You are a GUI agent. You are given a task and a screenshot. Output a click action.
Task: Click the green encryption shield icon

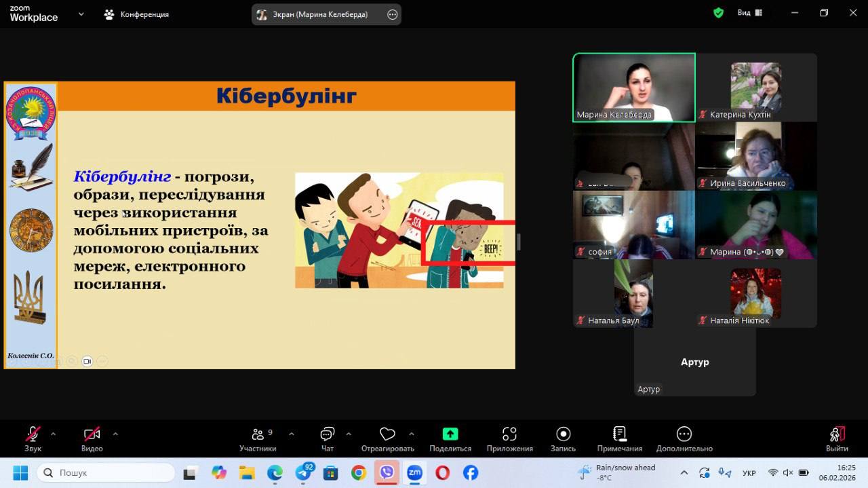[x=718, y=13]
